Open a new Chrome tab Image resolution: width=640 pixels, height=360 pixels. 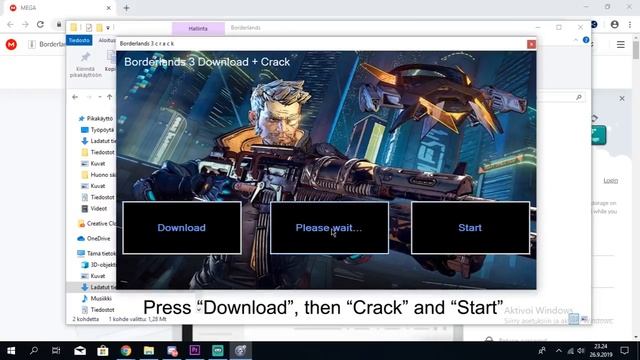click(x=127, y=8)
